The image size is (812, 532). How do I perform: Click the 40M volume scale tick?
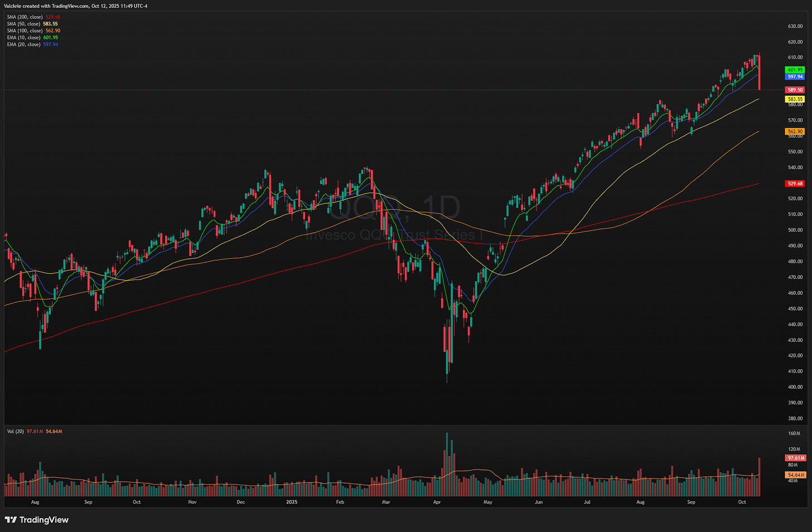[x=792, y=480]
